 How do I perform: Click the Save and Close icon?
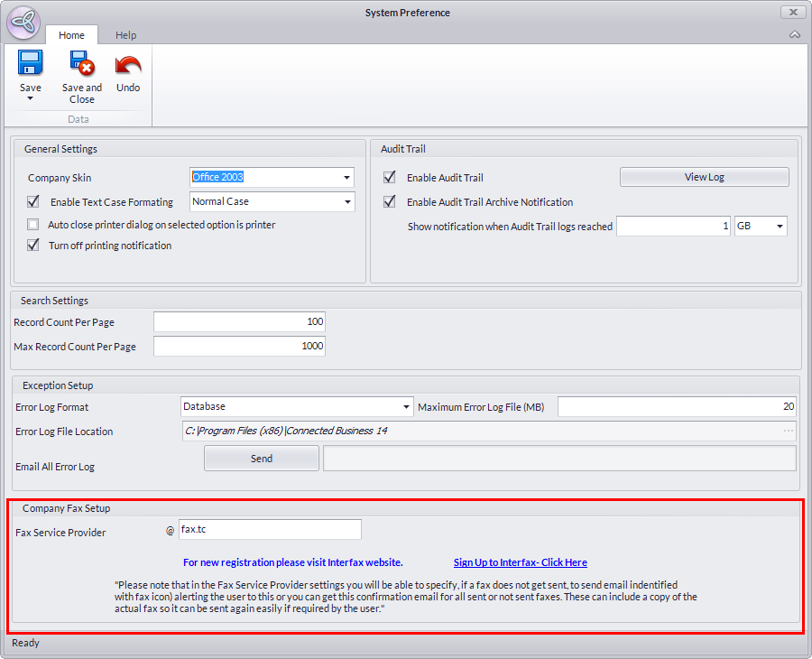tap(82, 63)
